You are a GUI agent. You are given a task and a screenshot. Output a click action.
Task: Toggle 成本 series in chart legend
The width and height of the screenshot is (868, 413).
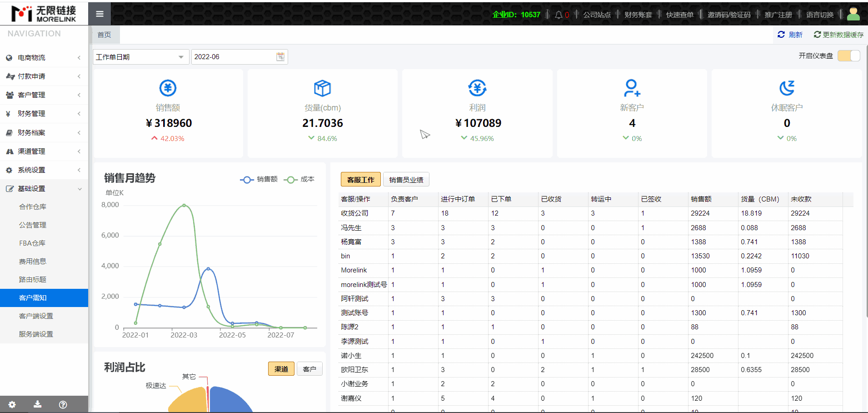[299, 180]
